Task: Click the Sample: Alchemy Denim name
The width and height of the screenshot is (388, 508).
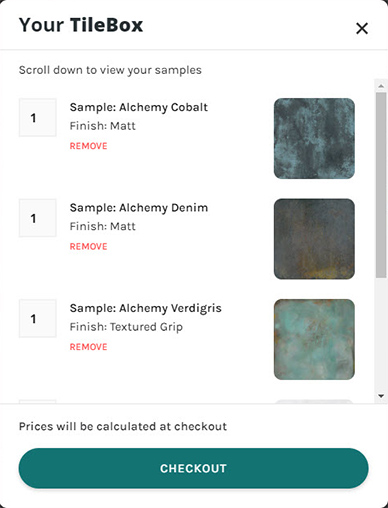Action: tap(139, 208)
